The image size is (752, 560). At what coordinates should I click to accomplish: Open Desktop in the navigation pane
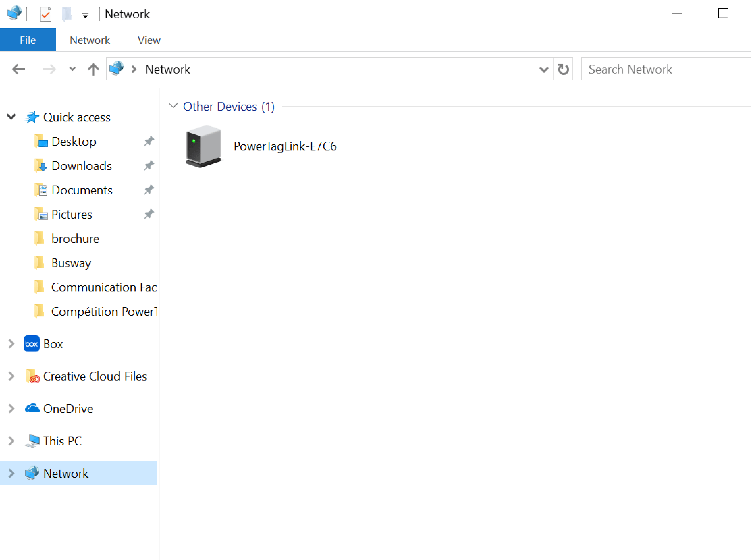click(x=74, y=141)
